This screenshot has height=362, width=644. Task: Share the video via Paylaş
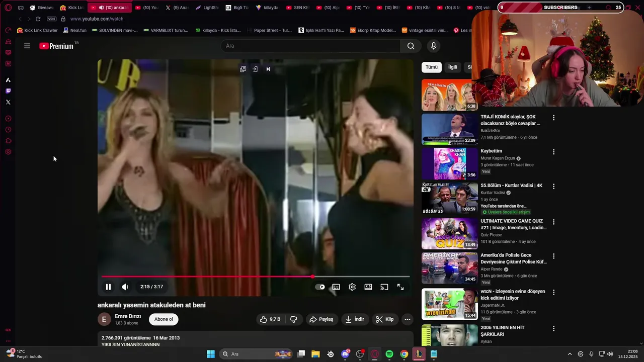(x=321, y=319)
